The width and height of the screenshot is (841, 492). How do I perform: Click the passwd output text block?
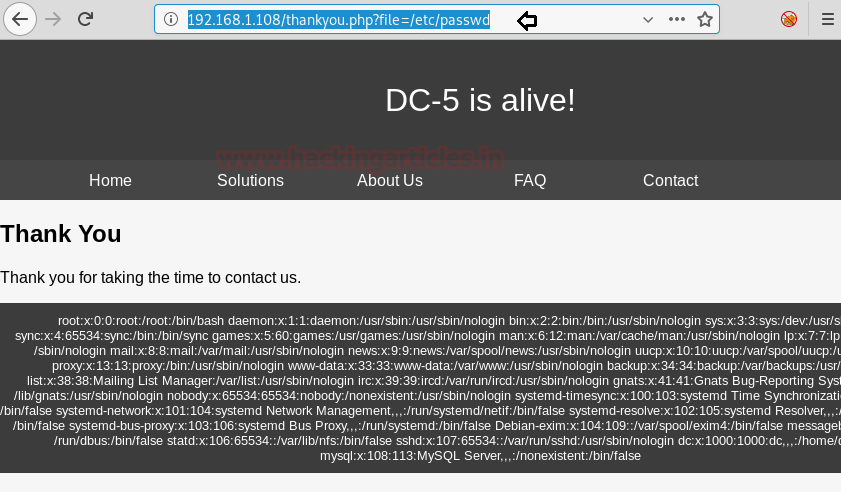click(420, 388)
